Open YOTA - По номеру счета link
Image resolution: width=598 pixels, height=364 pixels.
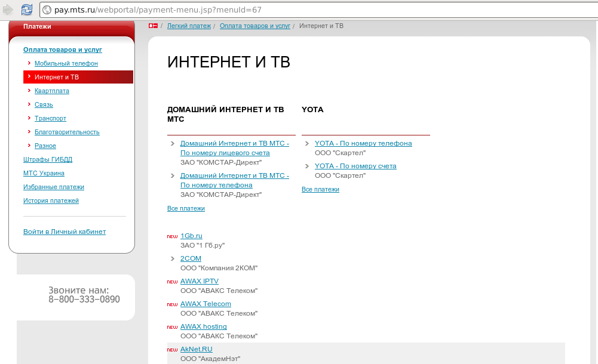click(x=355, y=166)
